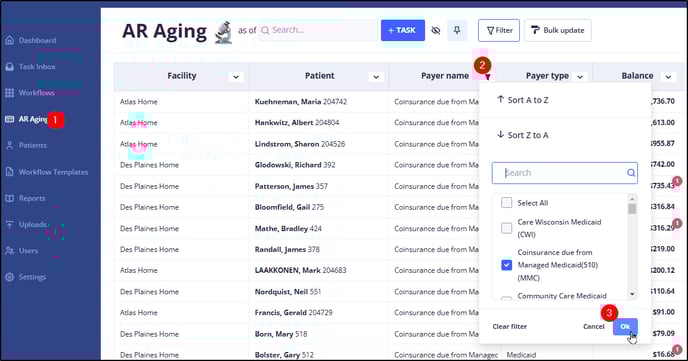This screenshot has height=361, width=688.
Task: Click the Task Inbox tray icon
Action: pos(9,67)
